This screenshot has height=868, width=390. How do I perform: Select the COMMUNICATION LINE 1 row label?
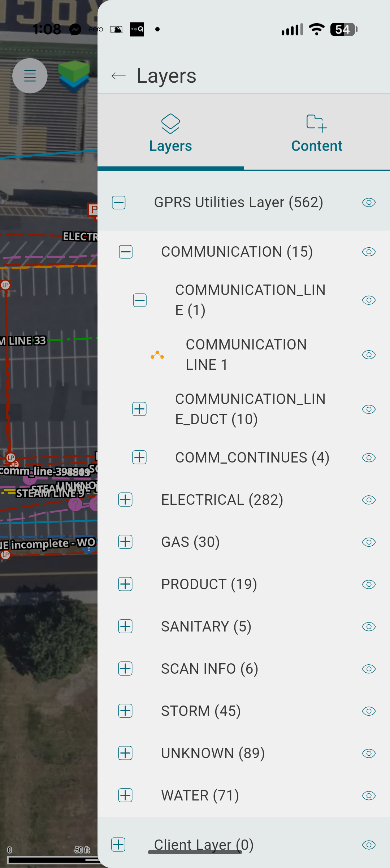[246, 355]
